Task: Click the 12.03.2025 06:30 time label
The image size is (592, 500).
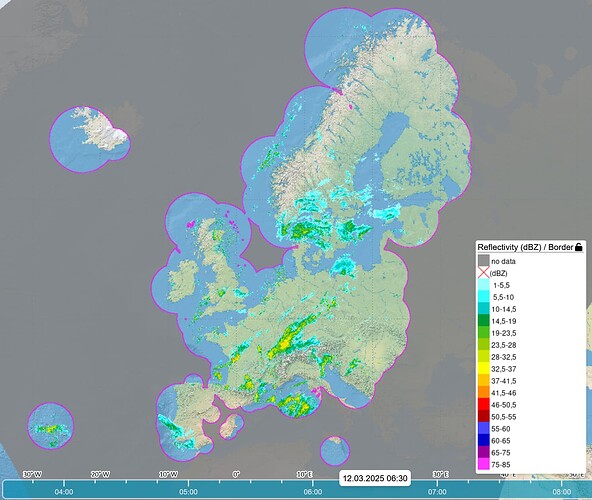Action: point(375,478)
